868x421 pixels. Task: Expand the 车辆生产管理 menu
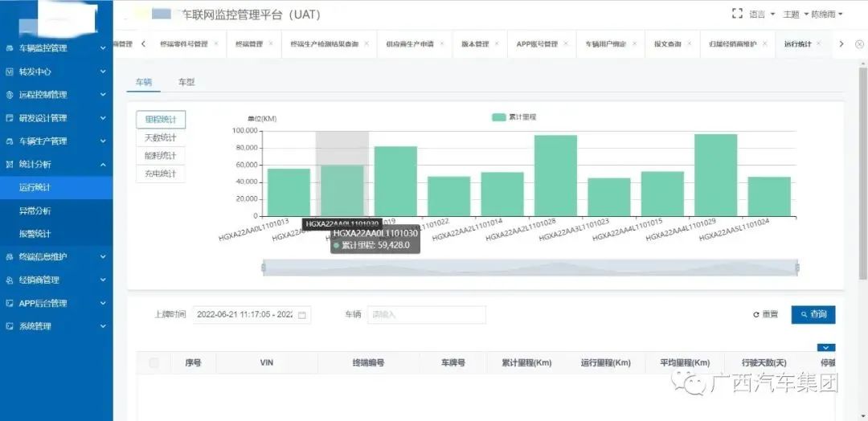[103, 141]
